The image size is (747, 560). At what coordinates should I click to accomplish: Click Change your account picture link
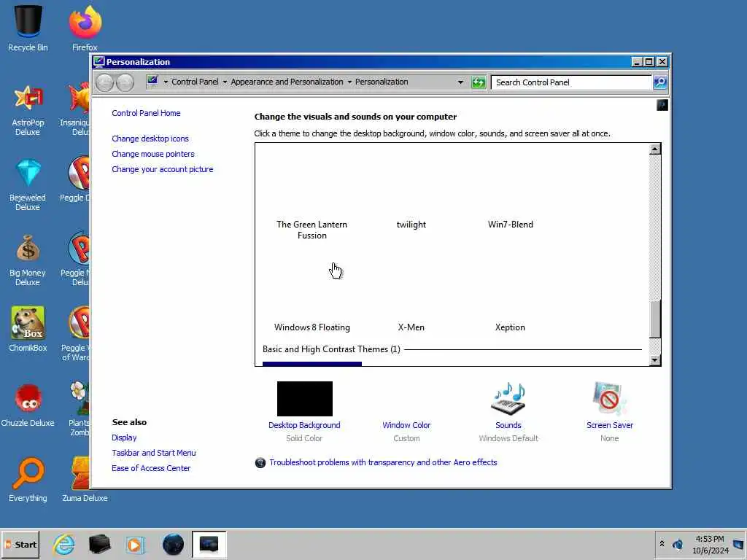(163, 169)
